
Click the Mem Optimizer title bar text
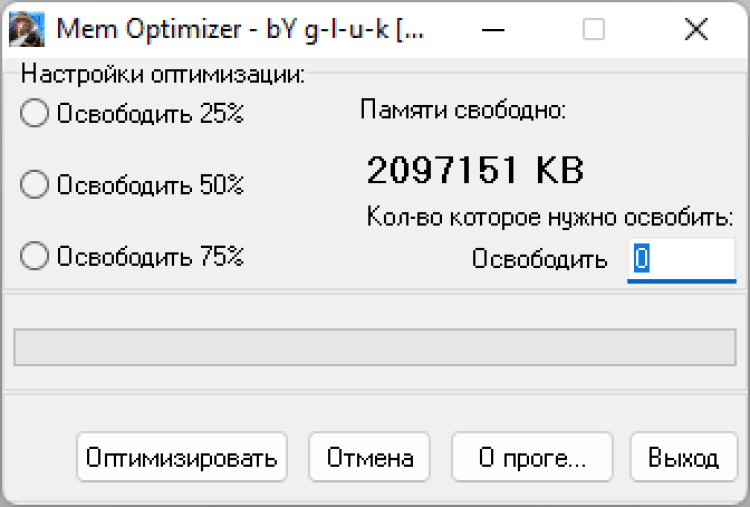click(x=240, y=30)
